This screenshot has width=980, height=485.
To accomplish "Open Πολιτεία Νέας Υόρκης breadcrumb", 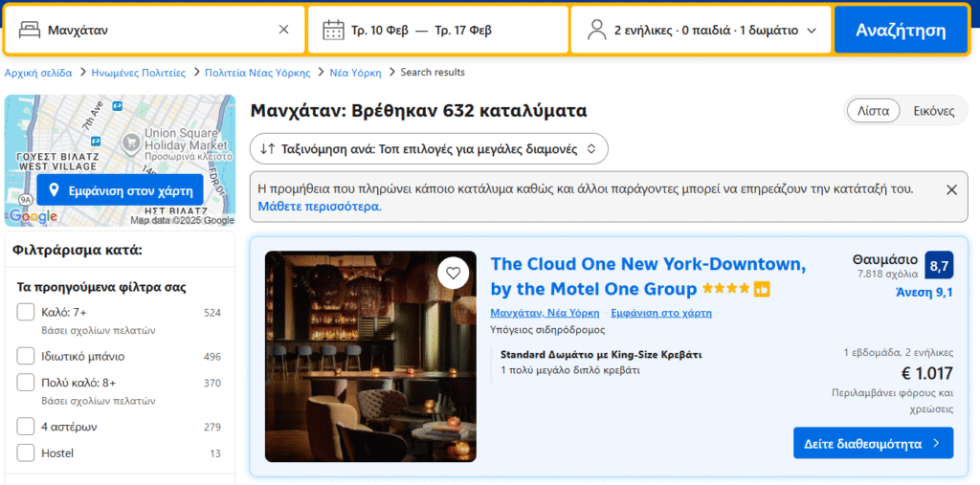I will 257,73.
